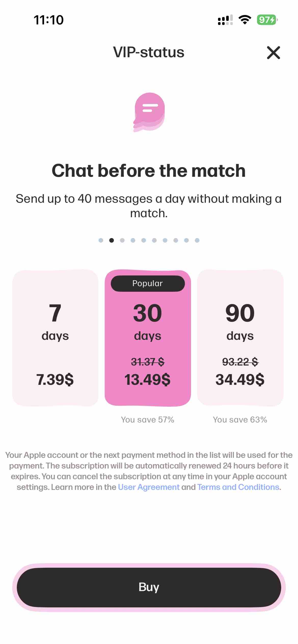Screen dimensions: 298x644
Task: Open the Terms and Conditions link
Action: (x=238, y=487)
